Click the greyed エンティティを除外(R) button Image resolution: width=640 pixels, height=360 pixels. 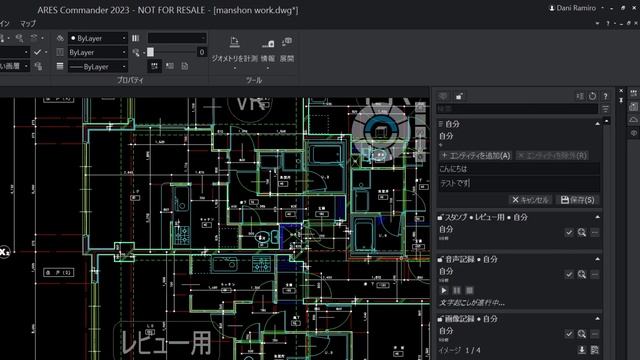click(552, 156)
